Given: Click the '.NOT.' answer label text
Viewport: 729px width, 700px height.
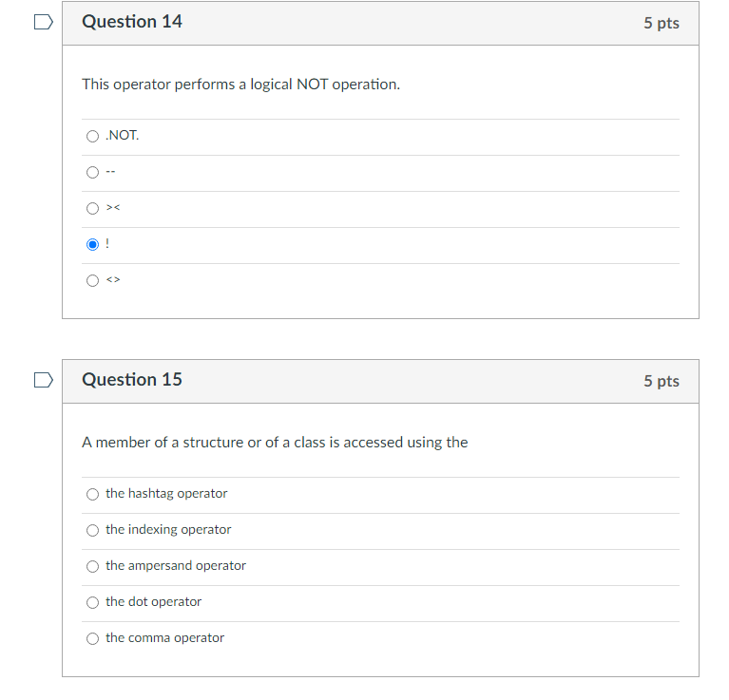Looking at the screenshot, I should 123,136.
